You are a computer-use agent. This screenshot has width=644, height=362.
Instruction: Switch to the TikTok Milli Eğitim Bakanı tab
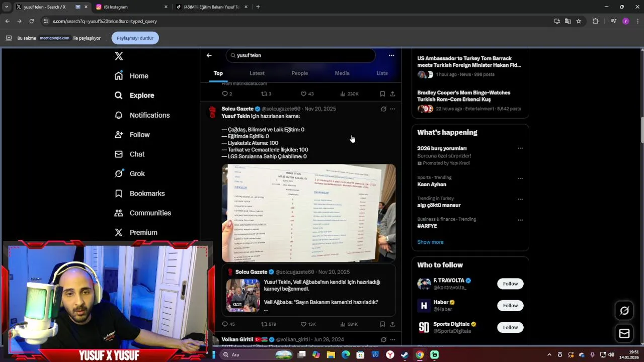(211, 7)
